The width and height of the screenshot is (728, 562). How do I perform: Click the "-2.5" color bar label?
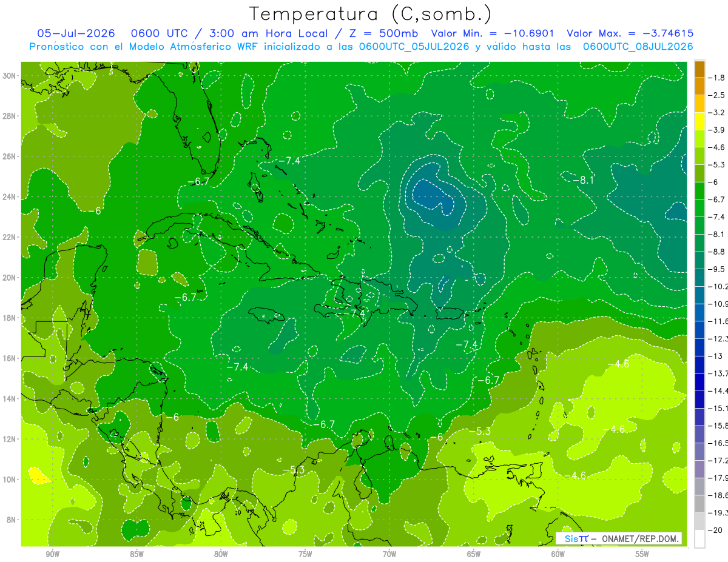pyautogui.click(x=716, y=95)
